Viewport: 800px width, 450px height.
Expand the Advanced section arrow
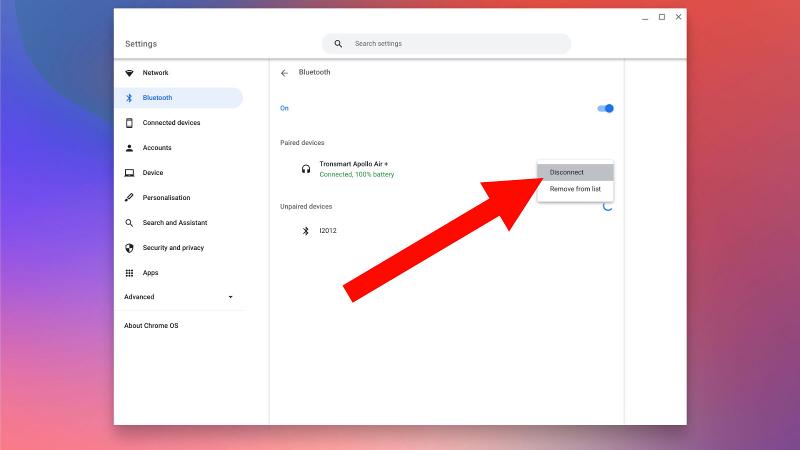[x=231, y=297]
